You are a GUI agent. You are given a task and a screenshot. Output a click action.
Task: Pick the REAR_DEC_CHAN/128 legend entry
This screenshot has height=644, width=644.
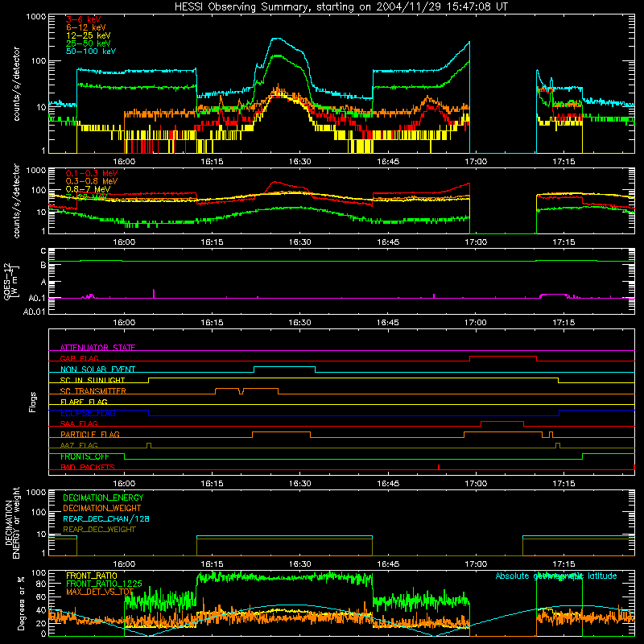pos(106,518)
